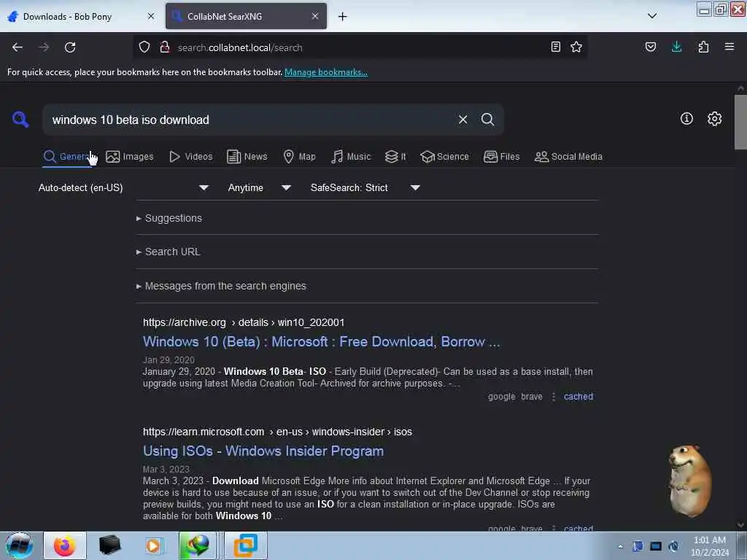The image size is (747, 560).
Task: Open Save to Pocket icon
Action: [x=651, y=47]
